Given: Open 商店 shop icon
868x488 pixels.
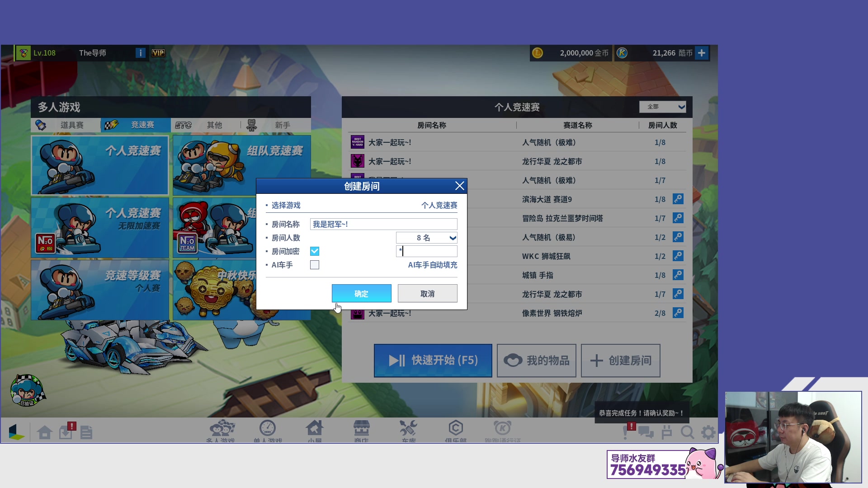Looking at the screenshot, I should (361, 431).
